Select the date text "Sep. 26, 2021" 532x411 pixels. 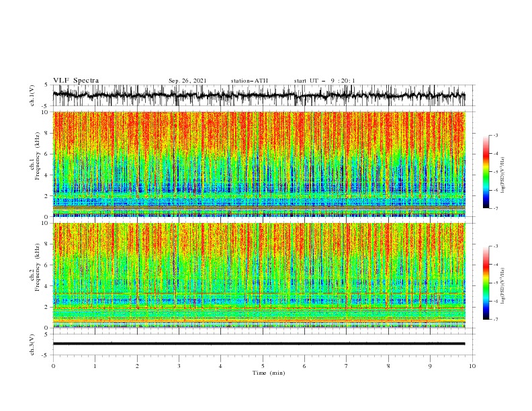pos(187,81)
